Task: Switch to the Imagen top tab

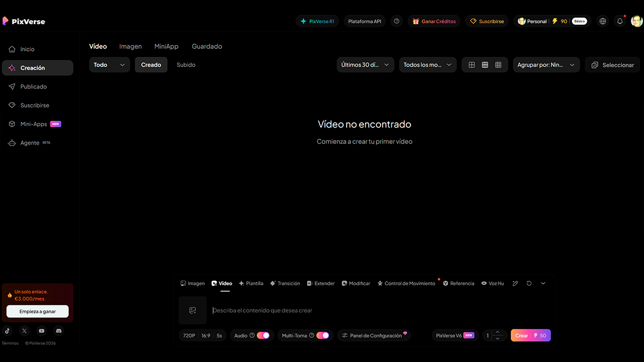Action: pyautogui.click(x=131, y=46)
